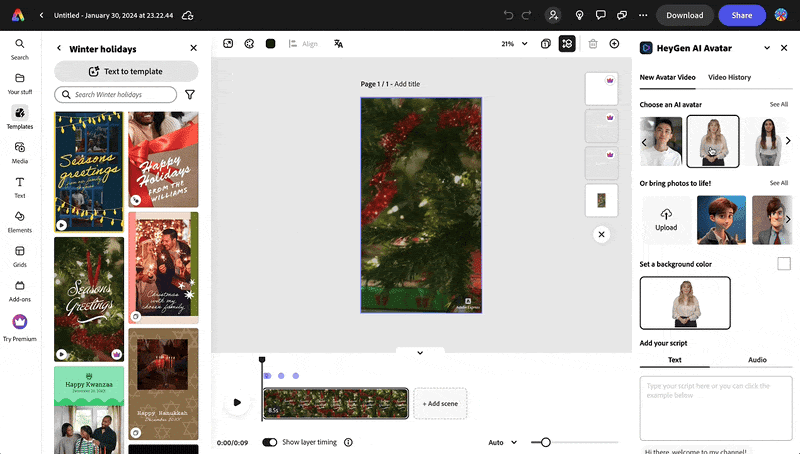Image resolution: width=800 pixels, height=454 pixels.
Task: Add a new page with plus icon
Action: coord(614,44)
